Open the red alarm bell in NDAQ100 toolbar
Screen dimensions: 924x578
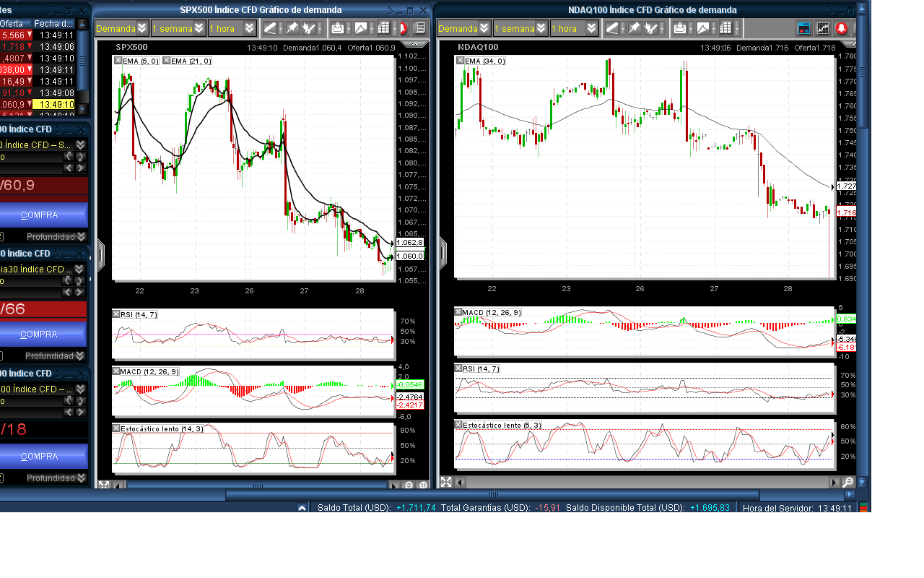pyautogui.click(x=842, y=29)
